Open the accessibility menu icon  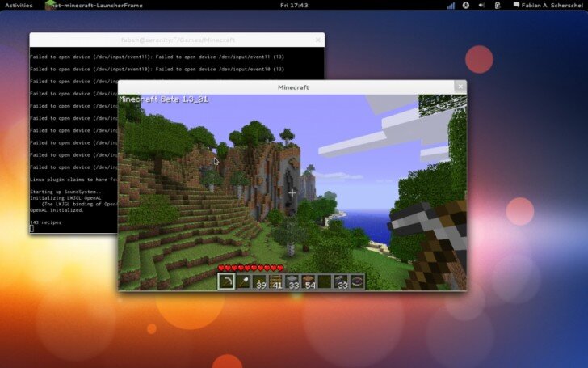pos(466,5)
